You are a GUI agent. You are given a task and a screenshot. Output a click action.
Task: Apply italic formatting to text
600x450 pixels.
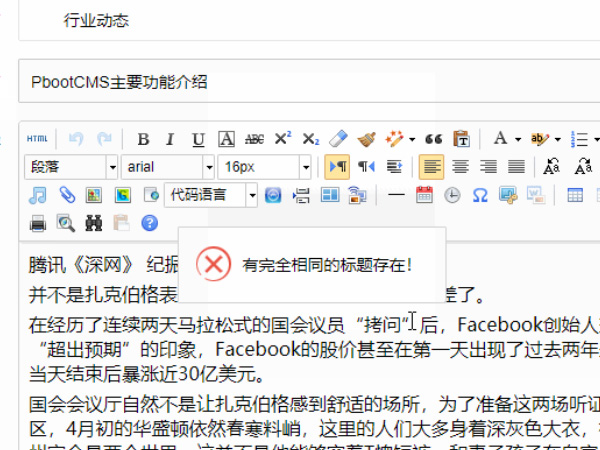(170, 139)
